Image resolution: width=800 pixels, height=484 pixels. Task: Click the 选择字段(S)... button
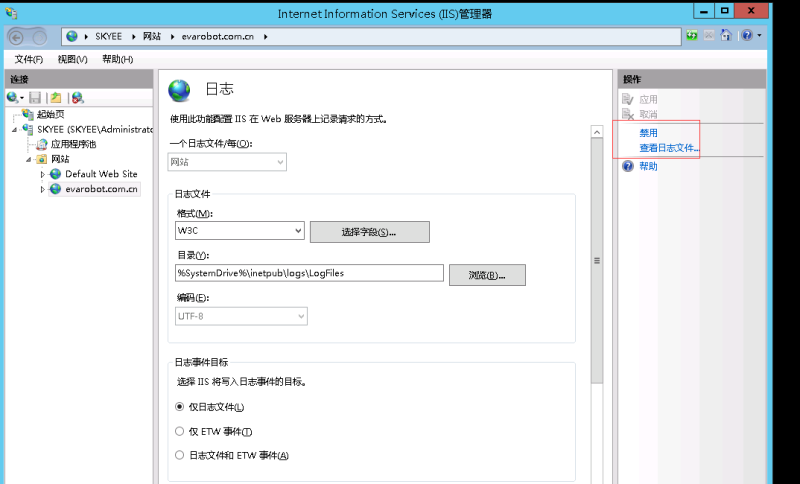(369, 232)
